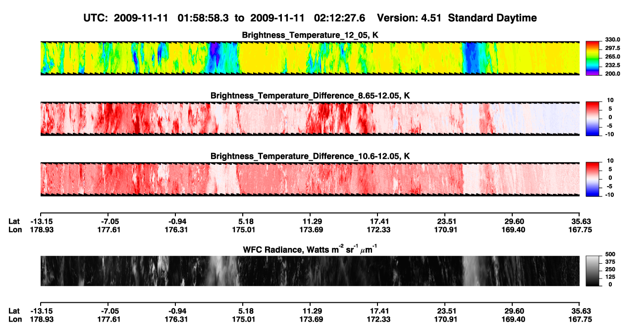
Task: Click the lower axis latitude label -7.05
Action: pos(108,311)
